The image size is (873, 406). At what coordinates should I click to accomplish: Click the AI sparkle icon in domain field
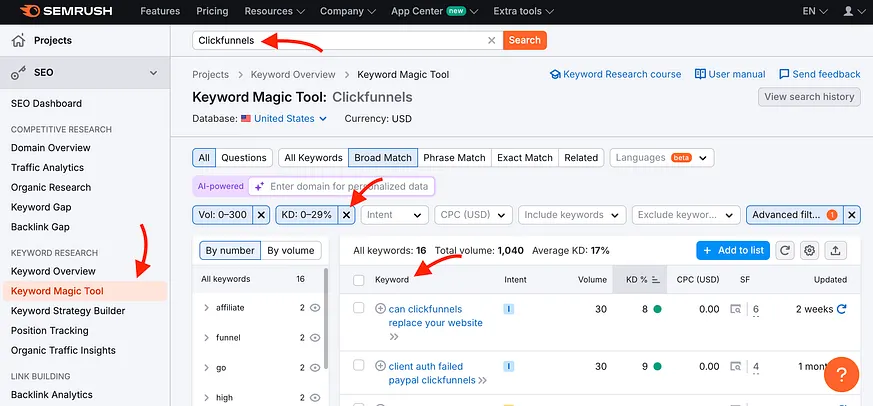pyautogui.click(x=259, y=187)
